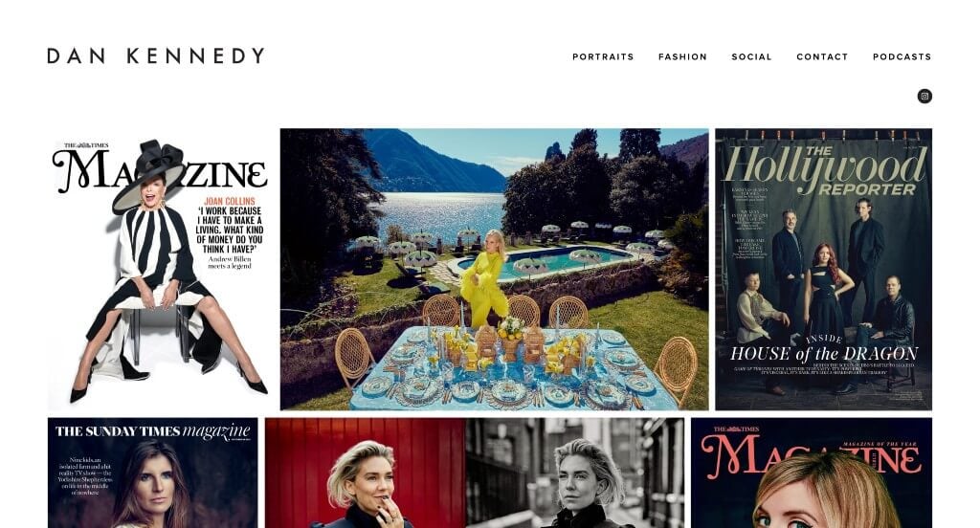Visit the Podcasts page
The image size is (980, 528).
coord(902,56)
